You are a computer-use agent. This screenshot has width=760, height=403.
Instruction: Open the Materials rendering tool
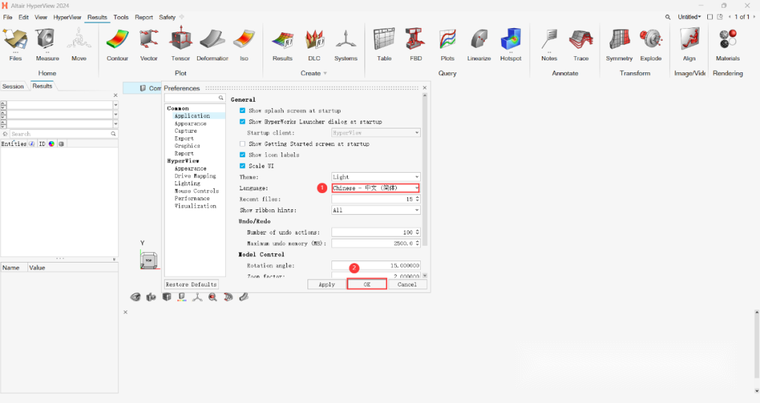728,42
